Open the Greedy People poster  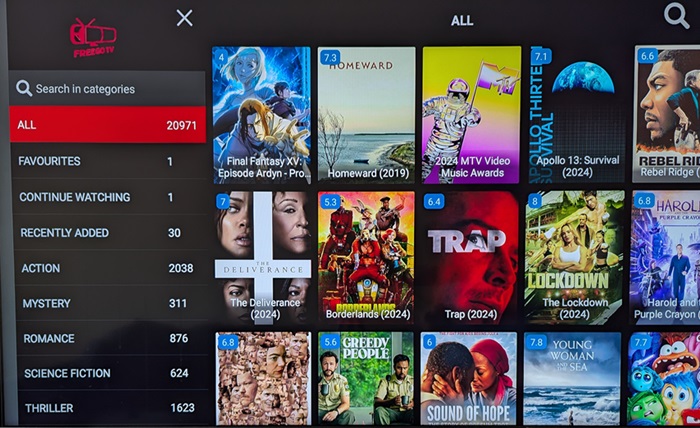click(366, 378)
